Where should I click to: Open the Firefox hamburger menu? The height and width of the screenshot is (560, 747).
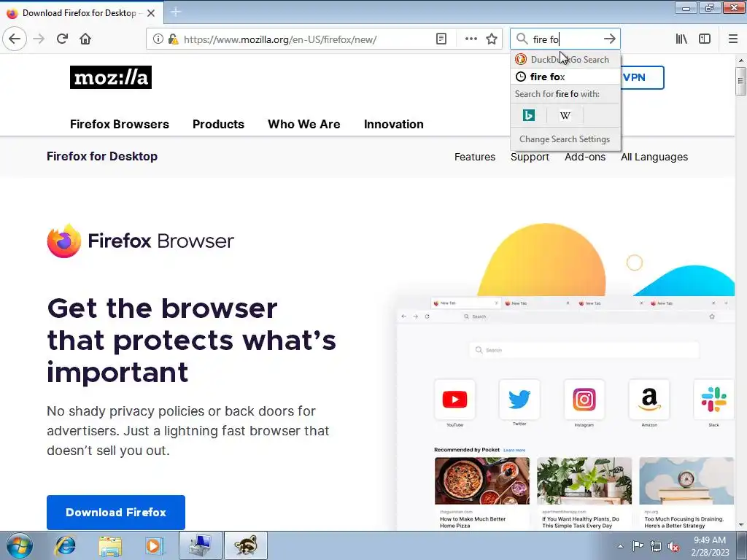(x=733, y=39)
